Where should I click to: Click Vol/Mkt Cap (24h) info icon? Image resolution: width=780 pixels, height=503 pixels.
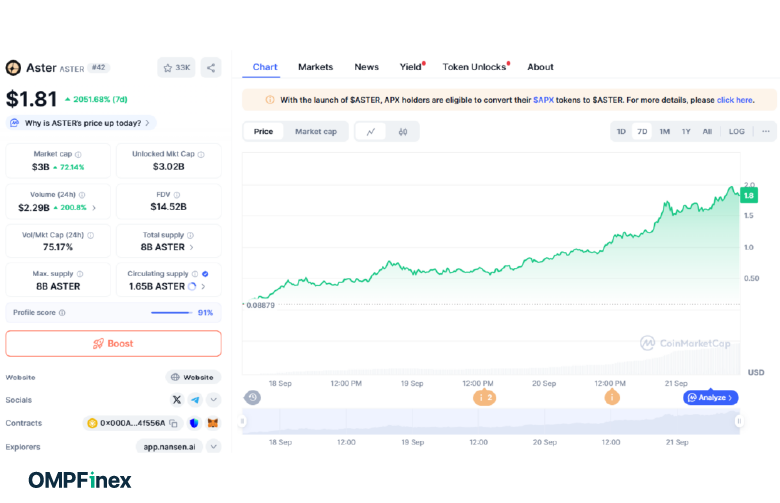[x=91, y=235]
